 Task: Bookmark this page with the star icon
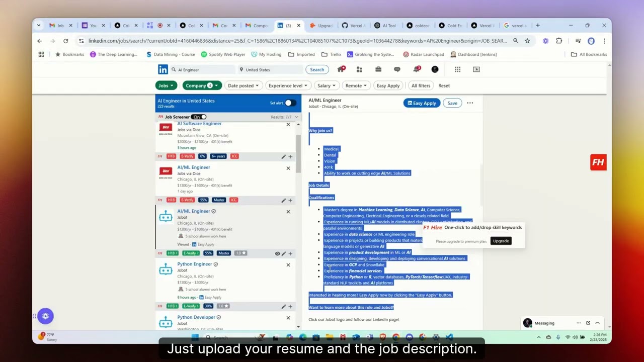pos(527,41)
